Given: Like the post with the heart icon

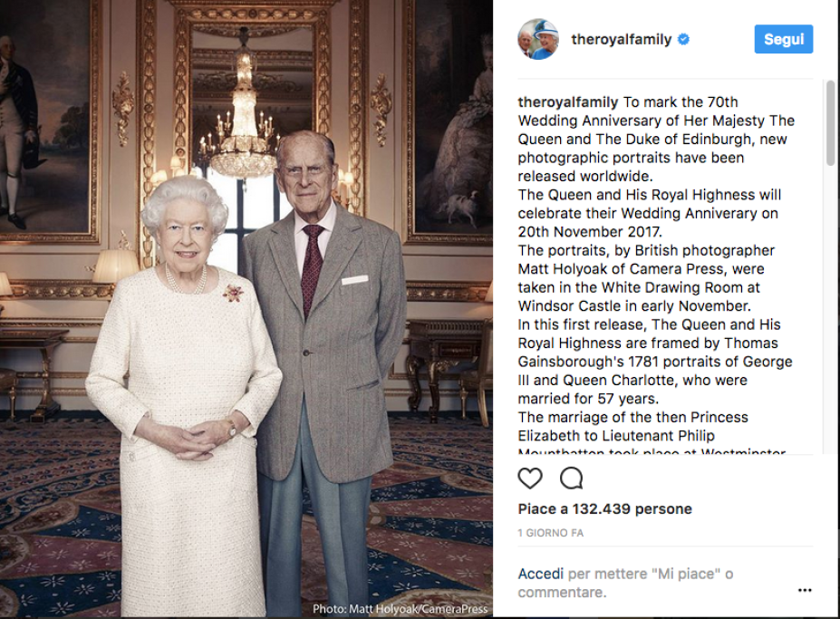Looking at the screenshot, I should (x=530, y=478).
